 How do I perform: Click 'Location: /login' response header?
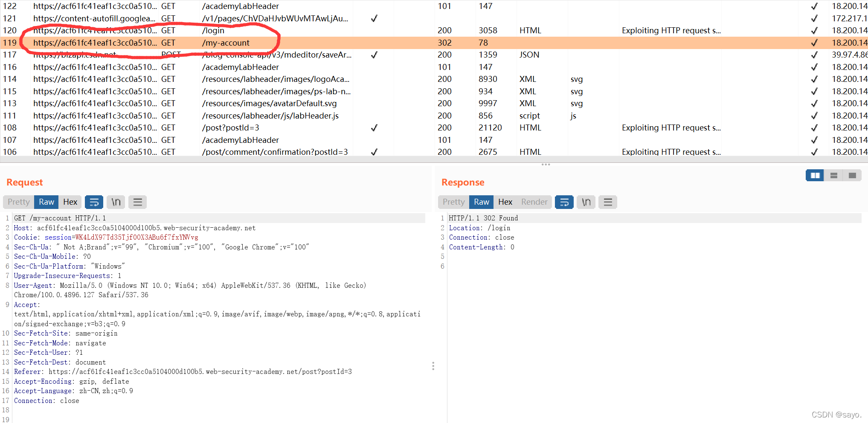click(x=479, y=228)
